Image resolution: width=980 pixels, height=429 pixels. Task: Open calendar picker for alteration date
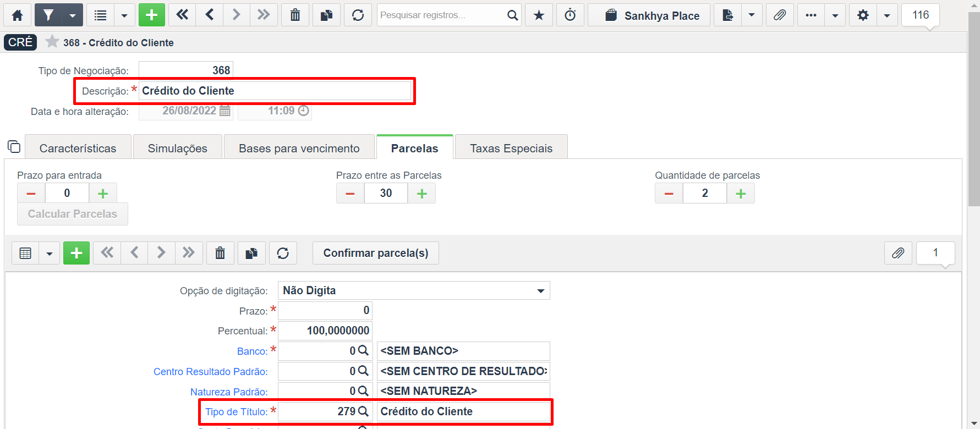tap(225, 111)
